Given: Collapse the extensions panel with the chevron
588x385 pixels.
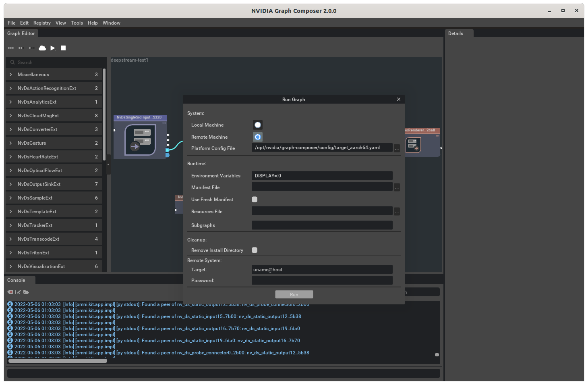Looking at the screenshot, I should coord(108,164).
